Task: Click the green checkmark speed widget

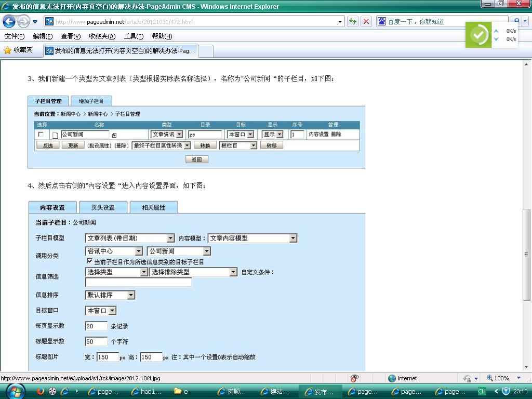Action: tap(478, 35)
